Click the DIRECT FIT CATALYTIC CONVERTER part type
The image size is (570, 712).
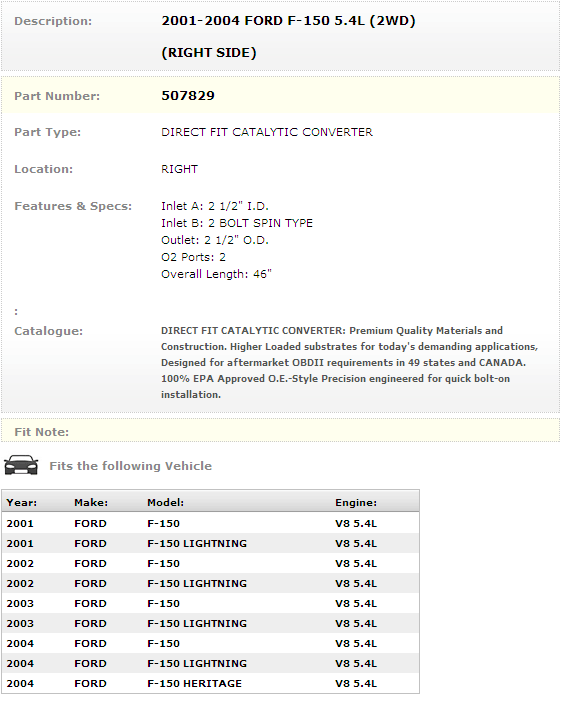[x=267, y=132]
